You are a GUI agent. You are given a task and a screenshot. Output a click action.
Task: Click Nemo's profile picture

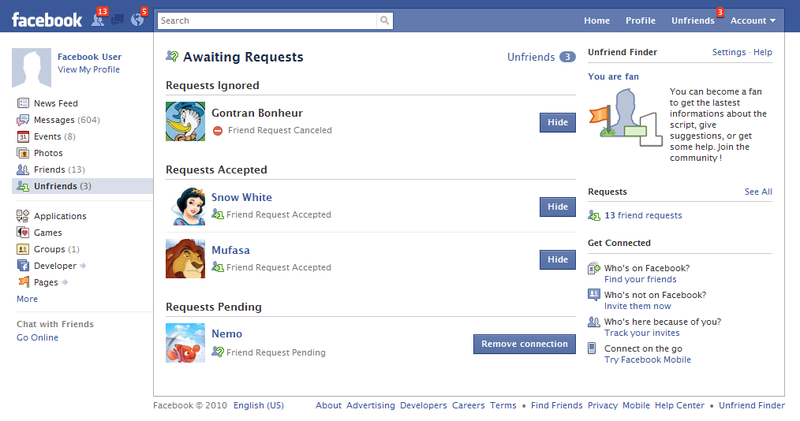pyautogui.click(x=185, y=343)
